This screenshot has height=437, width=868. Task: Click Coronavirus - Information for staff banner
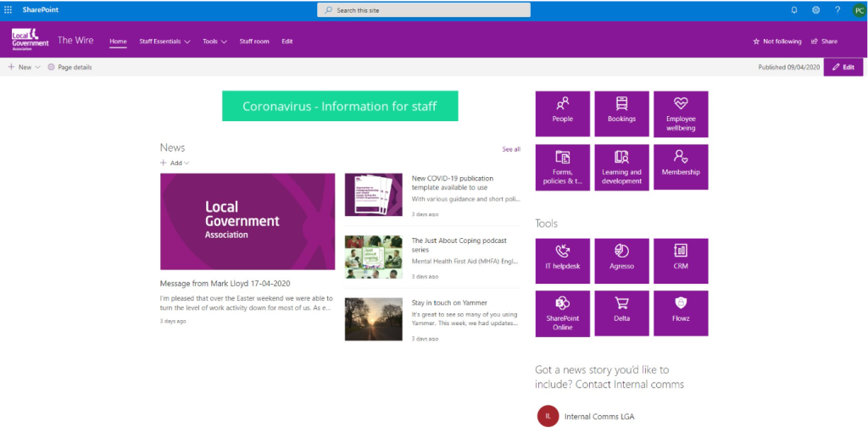pyautogui.click(x=340, y=106)
